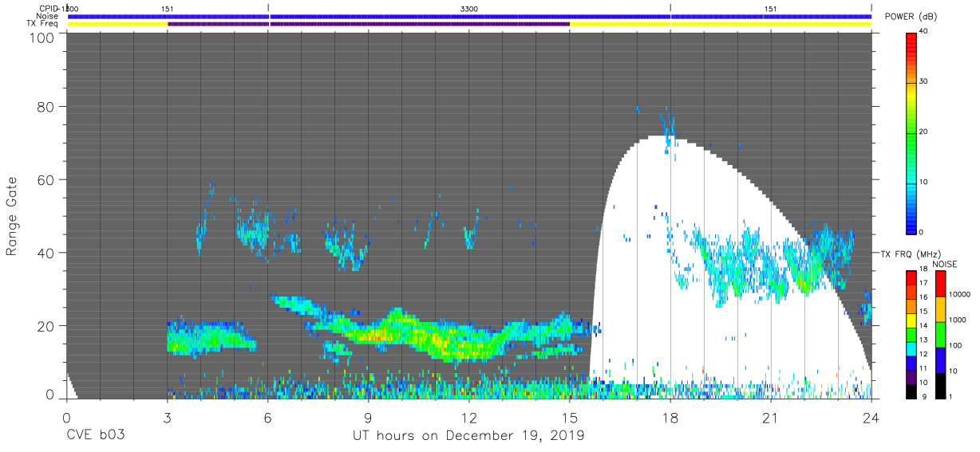Click x-axis hour tick '9'
The height and width of the screenshot is (452, 980).
tap(369, 418)
